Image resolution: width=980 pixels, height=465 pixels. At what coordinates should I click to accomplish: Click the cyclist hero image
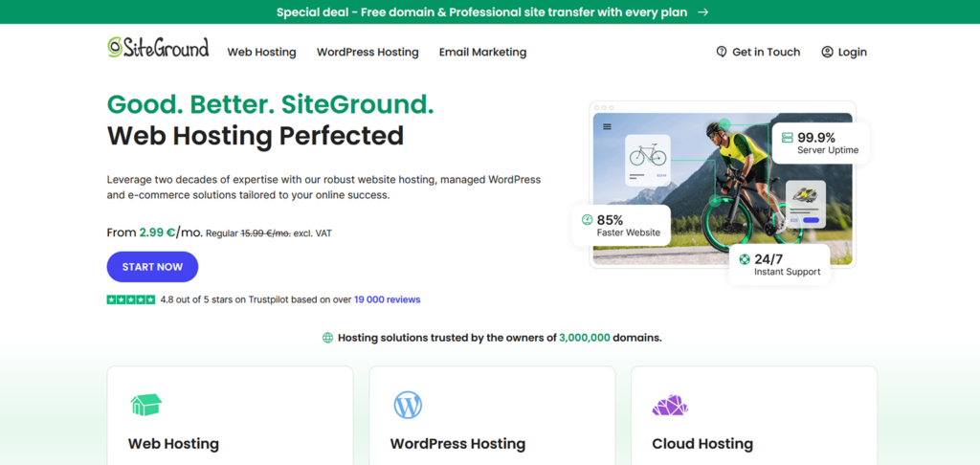[723, 188]
